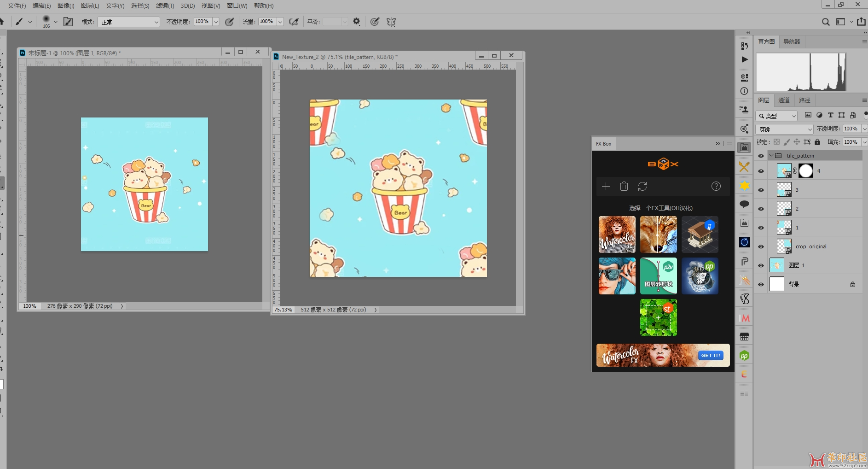The width and height of the screenshot is (868, 469).
Task: Open smoothing options gear
Action: (356, 22)
